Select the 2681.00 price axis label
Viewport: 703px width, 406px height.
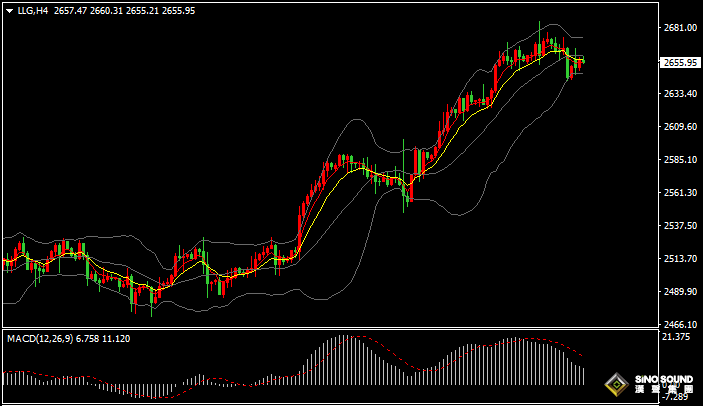pos(680,28)
